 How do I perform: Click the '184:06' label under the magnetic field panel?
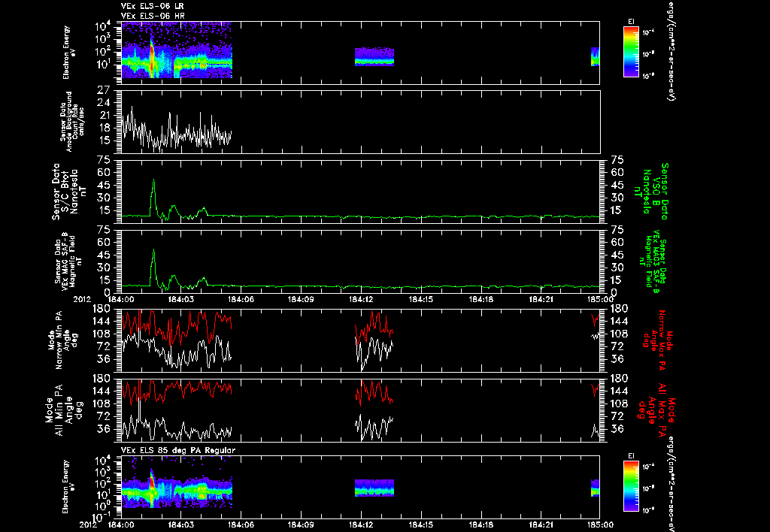[241, 299]
